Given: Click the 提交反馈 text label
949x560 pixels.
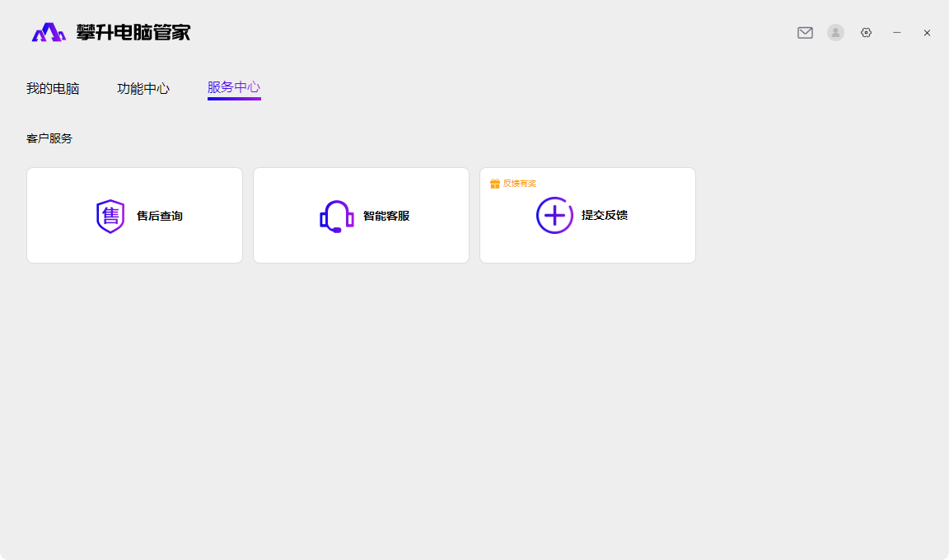Looking at the screenshot, I should 605,215.
